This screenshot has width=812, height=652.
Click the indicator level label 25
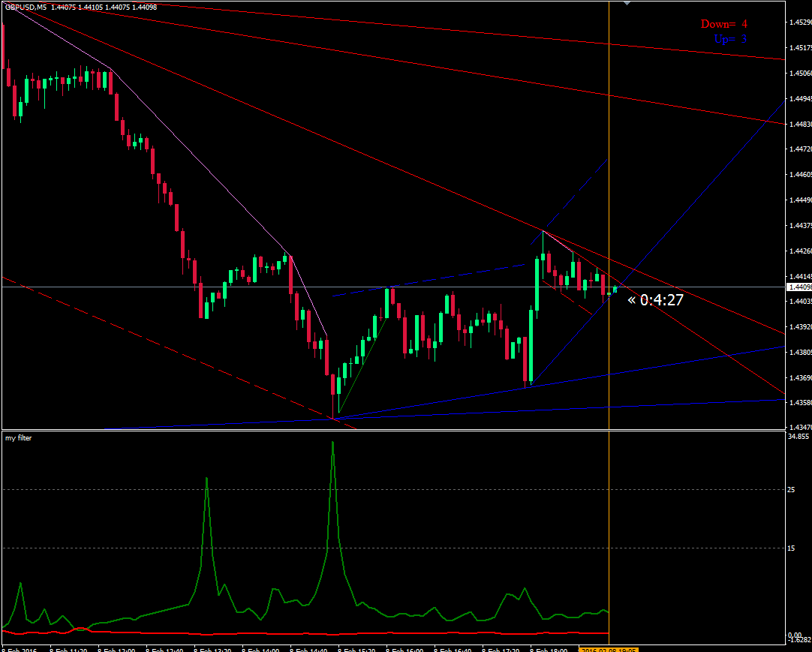pyautogui.click(x=791, y=489)
